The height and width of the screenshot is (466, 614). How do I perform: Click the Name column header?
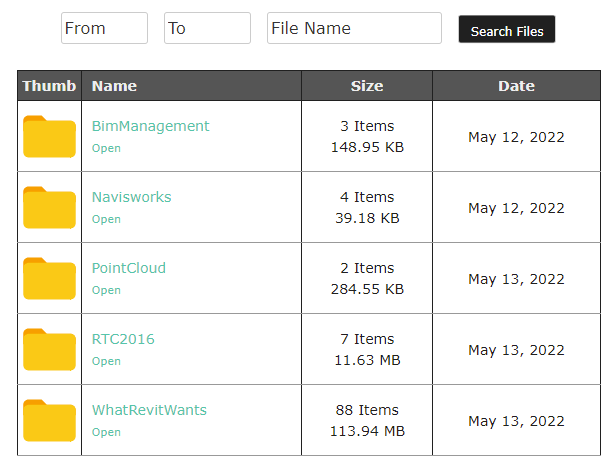191,86
